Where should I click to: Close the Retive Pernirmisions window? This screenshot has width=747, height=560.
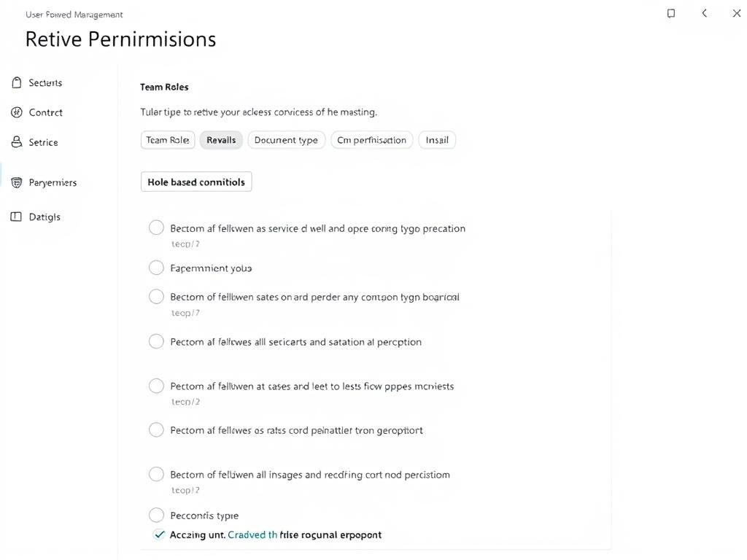coord(736,13)
